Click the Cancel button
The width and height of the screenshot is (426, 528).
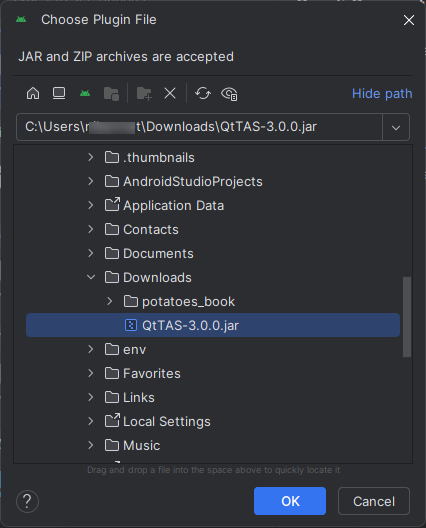click(374, 501)
